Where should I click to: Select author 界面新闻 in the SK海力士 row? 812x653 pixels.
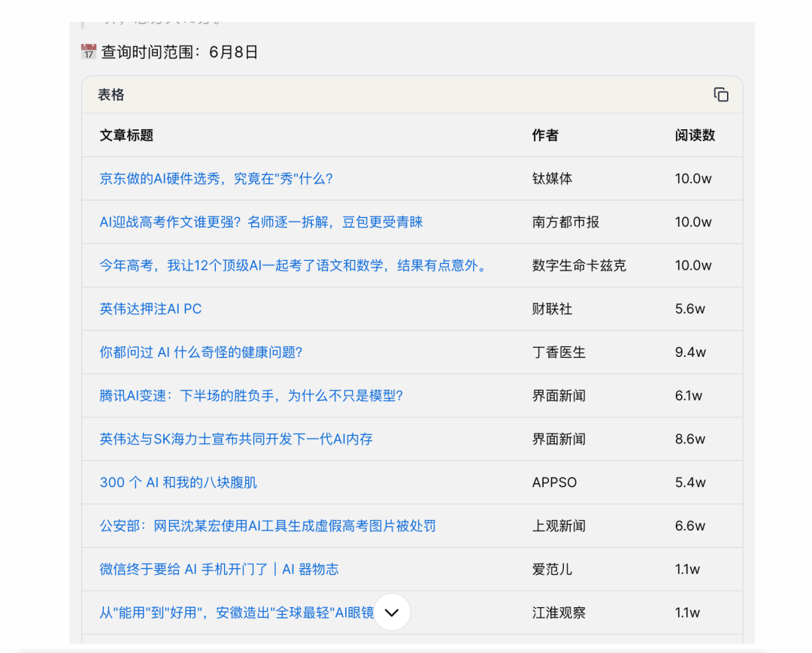[559, 440]
